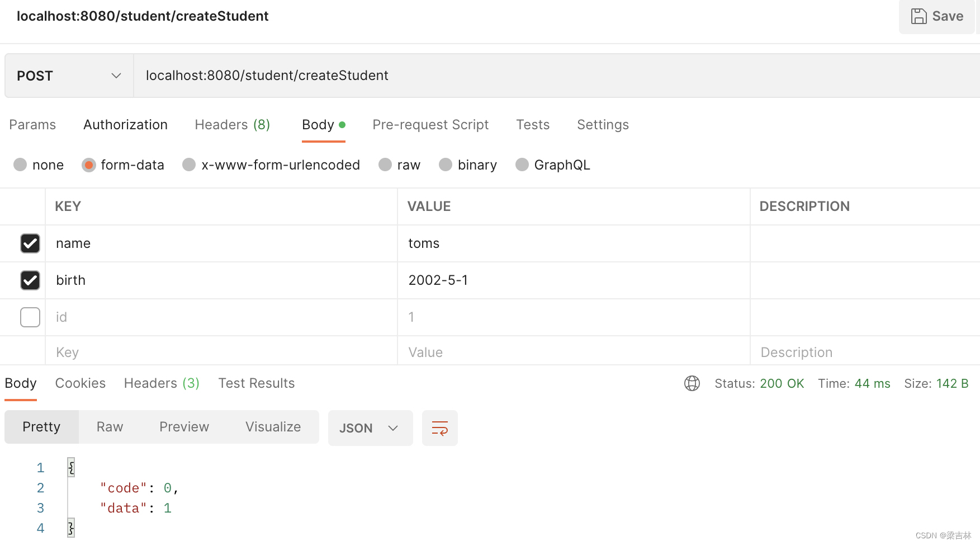Viewport: 980px width, 545px height.
Task: Uncheck the birth parameter checkbox
Action: pos(30,280)
